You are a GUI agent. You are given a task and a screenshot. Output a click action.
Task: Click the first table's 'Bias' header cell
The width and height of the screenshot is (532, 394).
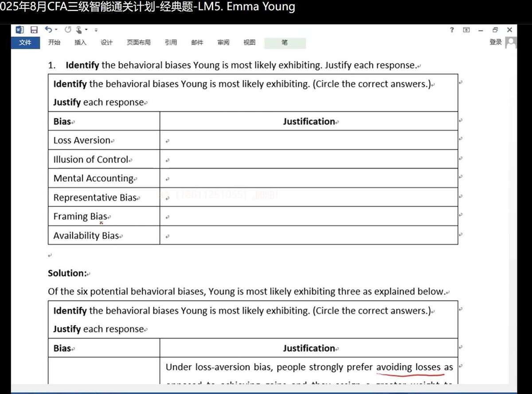click(x=104, y=121)
